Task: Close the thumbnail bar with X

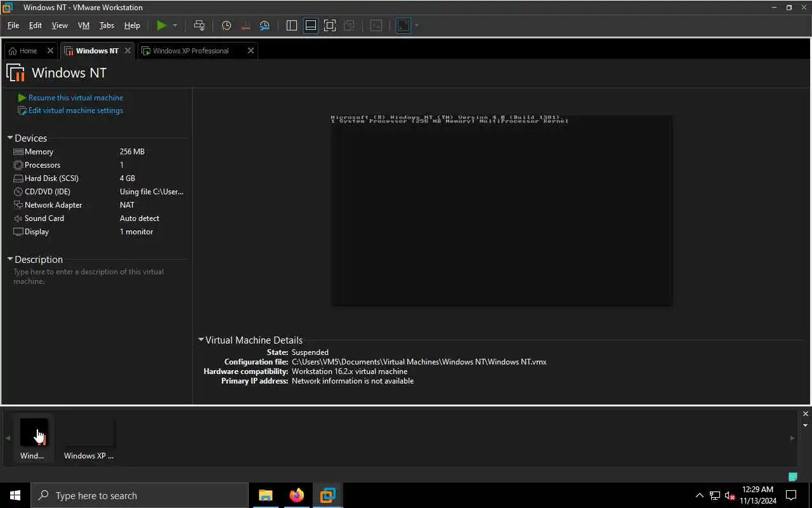Action: (806, 414)
